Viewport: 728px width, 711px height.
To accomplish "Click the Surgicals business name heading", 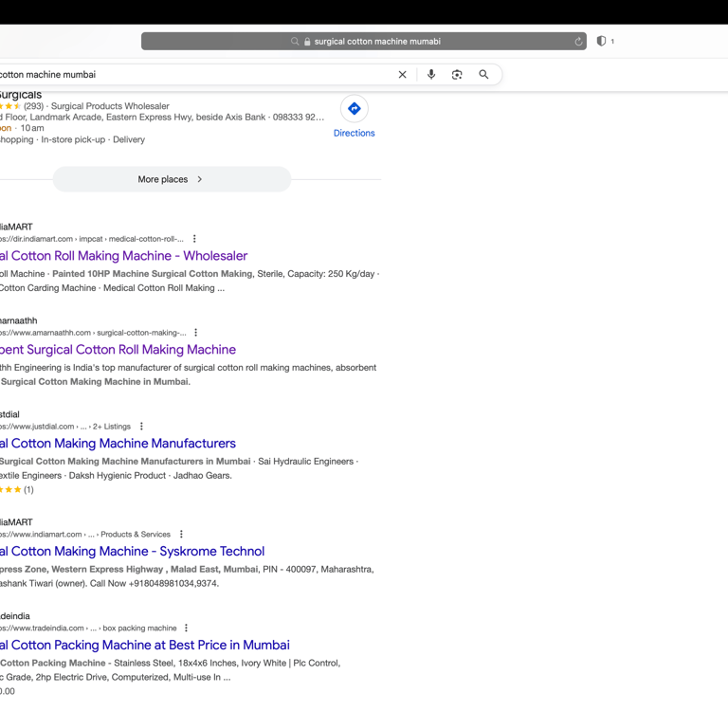I will (21, 95).
